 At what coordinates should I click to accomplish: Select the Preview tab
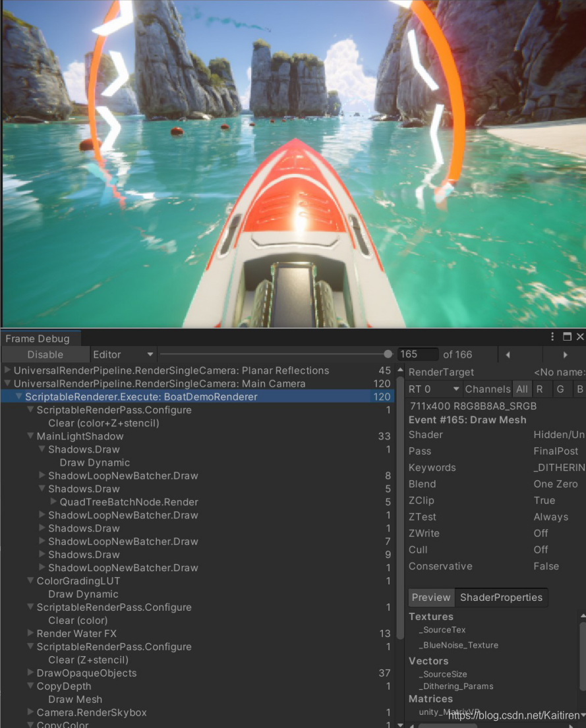[431, 598]
